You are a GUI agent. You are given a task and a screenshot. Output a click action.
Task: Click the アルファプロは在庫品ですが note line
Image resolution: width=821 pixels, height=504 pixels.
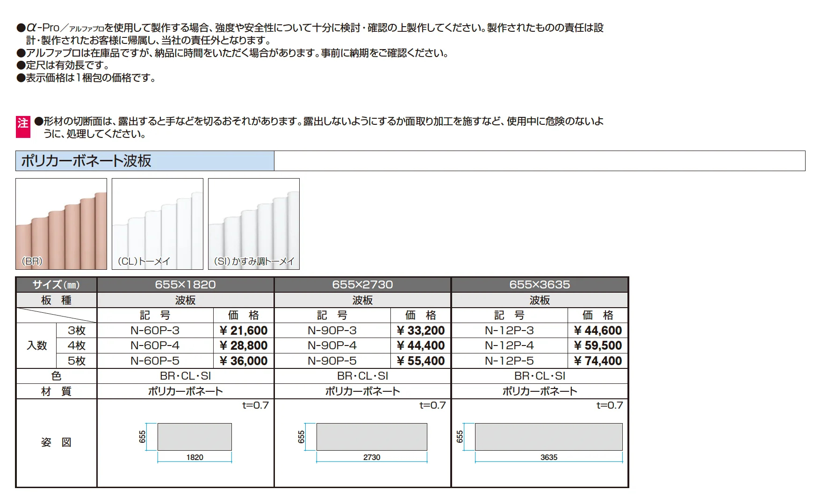click(x=233, y=53)
